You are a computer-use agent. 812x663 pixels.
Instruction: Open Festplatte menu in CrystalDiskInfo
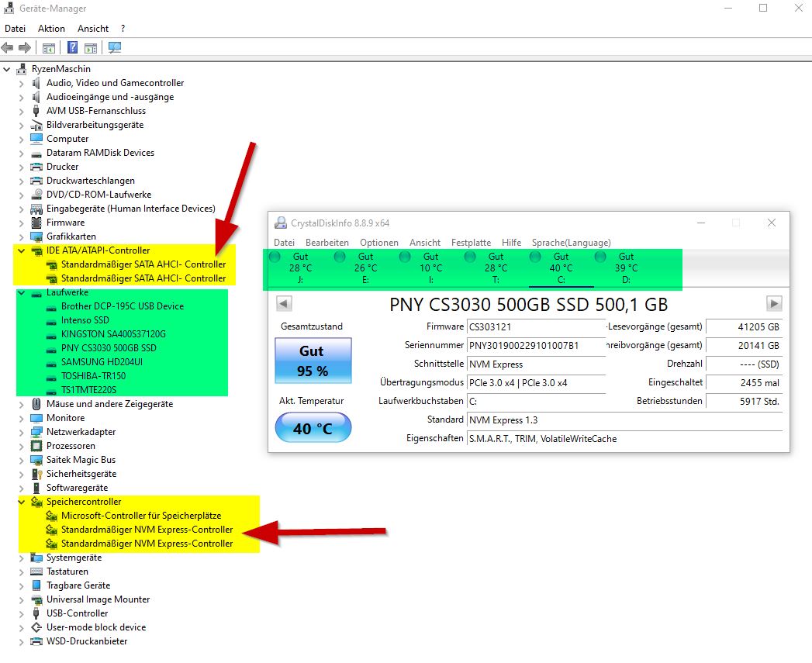[471, 243]
